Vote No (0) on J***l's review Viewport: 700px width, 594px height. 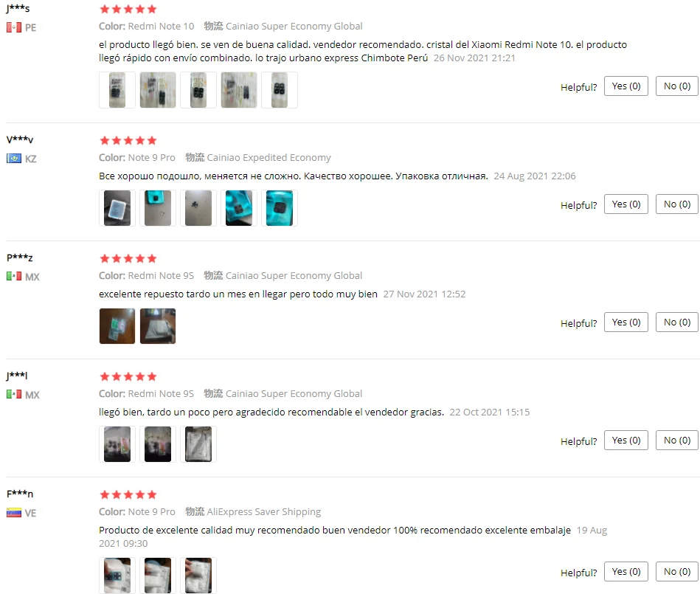point(677,441)
